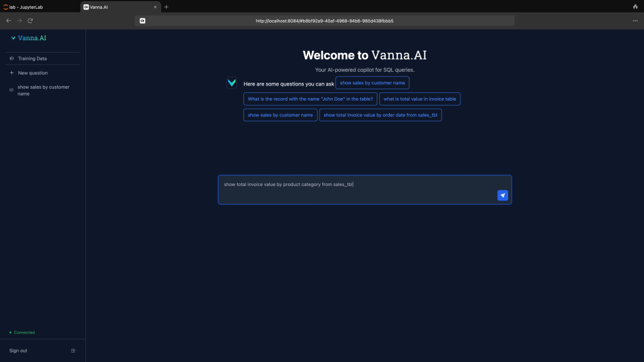Open Training Data in the sidebar
The image size is (644, 362).
[x=32, y=58]
